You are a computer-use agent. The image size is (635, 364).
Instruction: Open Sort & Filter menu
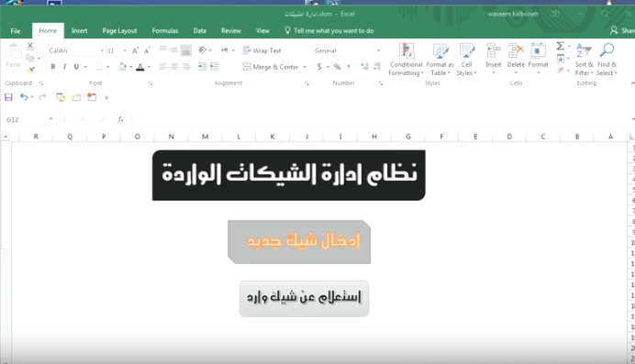(x=584, y=59)
